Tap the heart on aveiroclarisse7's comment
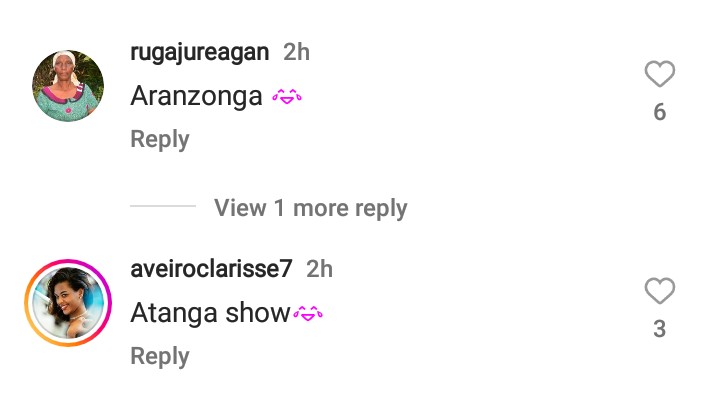This screenshot has height=406, width=720. (659, 291)
